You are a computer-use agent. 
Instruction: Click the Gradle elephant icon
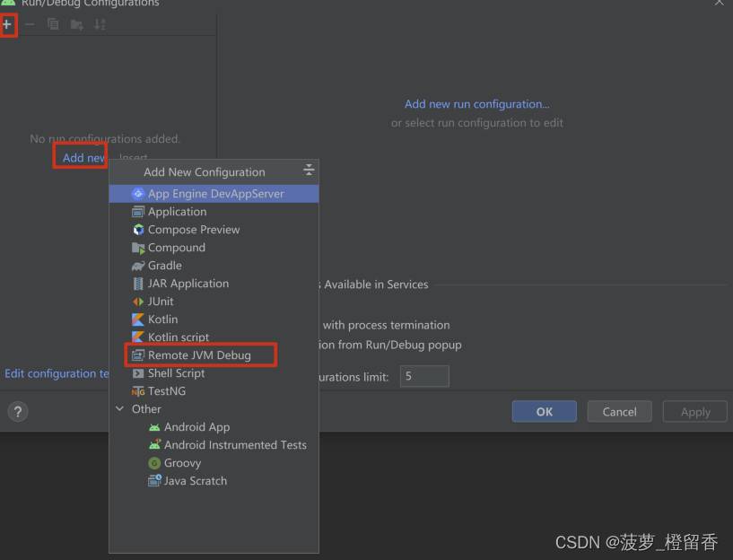138,266
